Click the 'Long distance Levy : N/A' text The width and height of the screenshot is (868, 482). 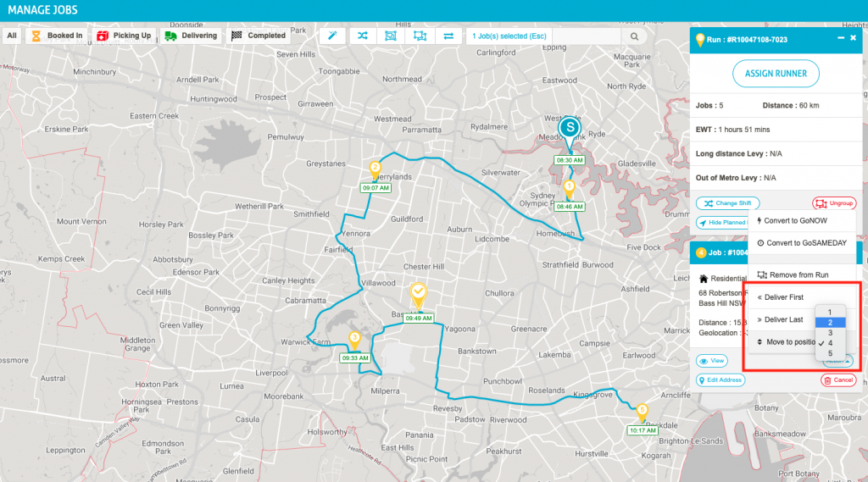(738, 154)
